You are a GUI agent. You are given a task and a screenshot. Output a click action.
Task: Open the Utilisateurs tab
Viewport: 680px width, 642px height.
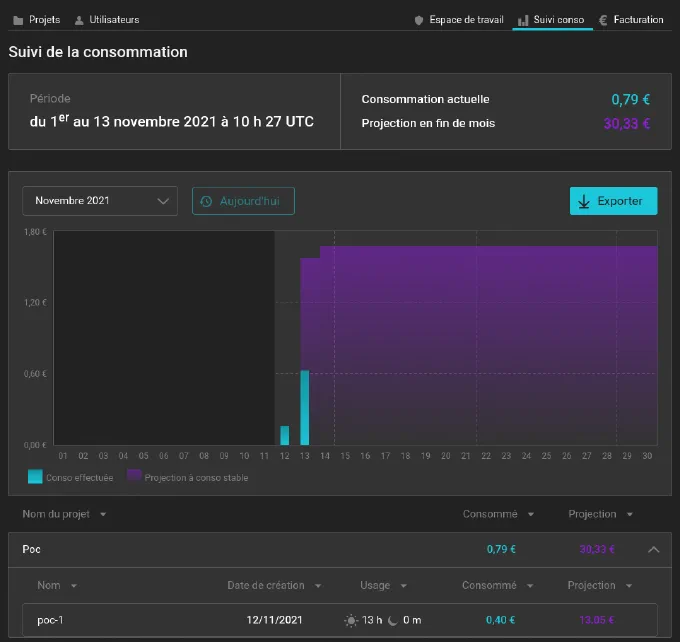coord(107,20)
